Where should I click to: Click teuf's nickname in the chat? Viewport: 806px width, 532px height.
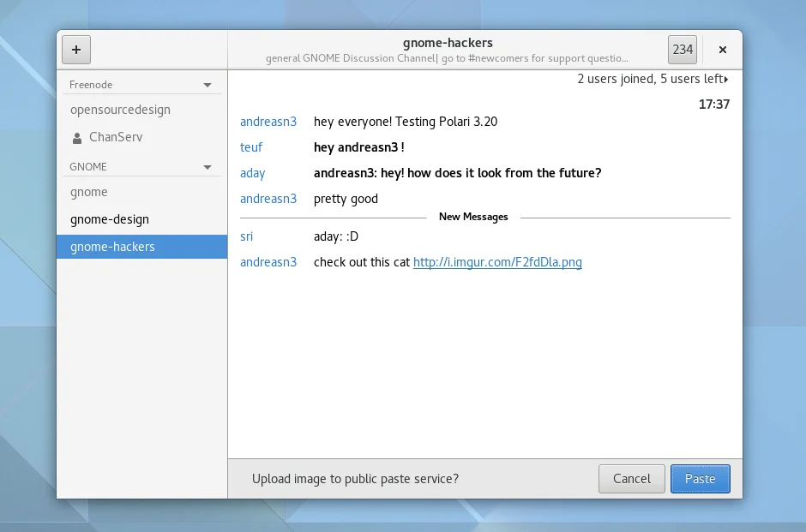point(251,147)
